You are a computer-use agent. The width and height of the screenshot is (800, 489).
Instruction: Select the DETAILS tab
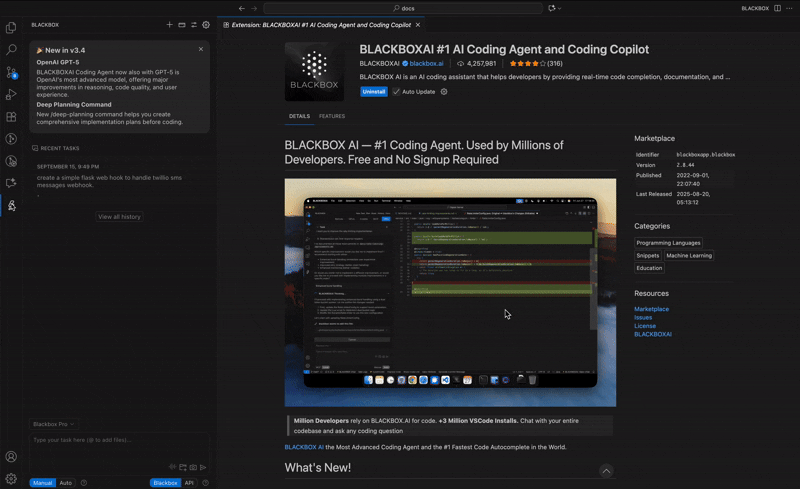coord(299,116)
